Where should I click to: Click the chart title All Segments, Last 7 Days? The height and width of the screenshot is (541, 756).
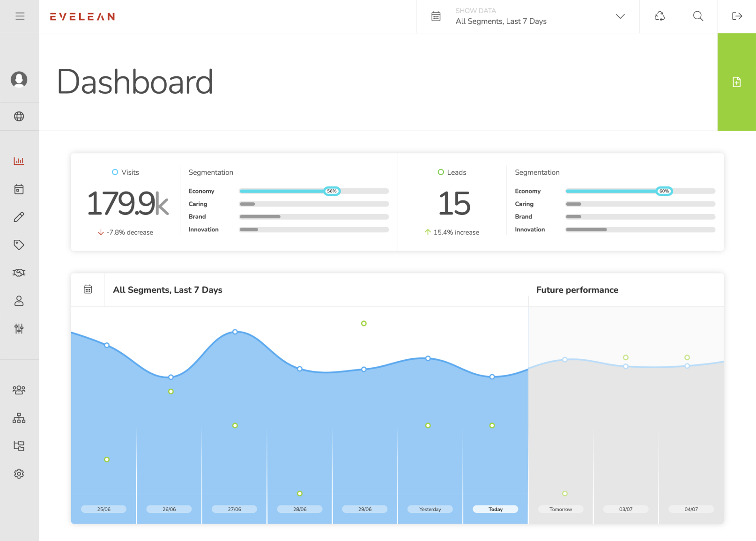[x=168, y=290]
